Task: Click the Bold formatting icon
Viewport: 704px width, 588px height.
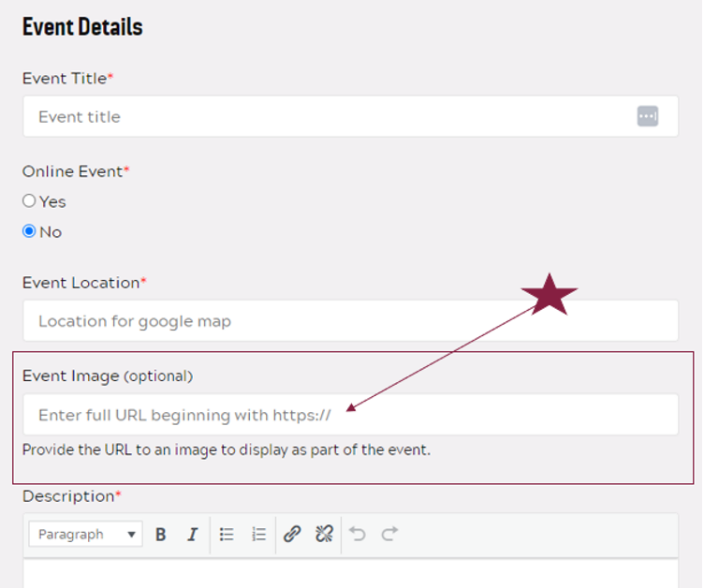Action: point(160,534)
